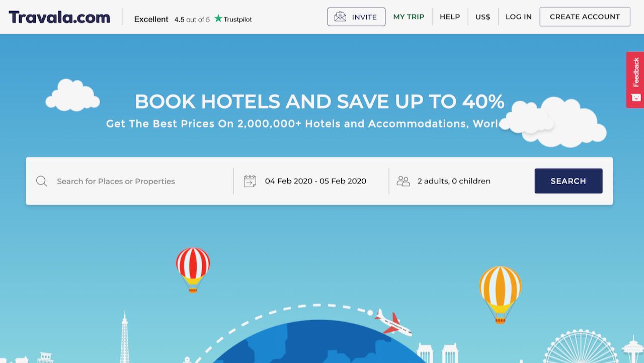This screenshot has width=644, height=363.
Task: Click the magnifying glass search icon
Action: point(42,181)
